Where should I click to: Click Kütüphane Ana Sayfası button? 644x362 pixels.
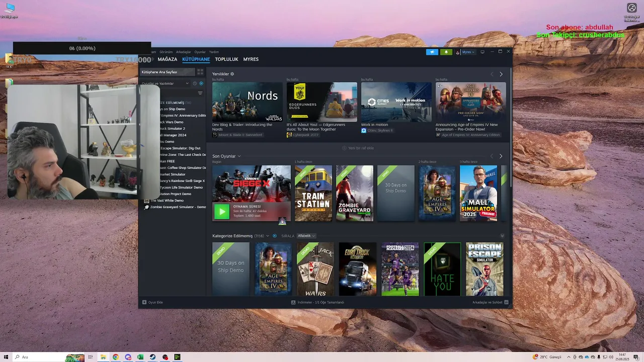click(x=167, y=72)
